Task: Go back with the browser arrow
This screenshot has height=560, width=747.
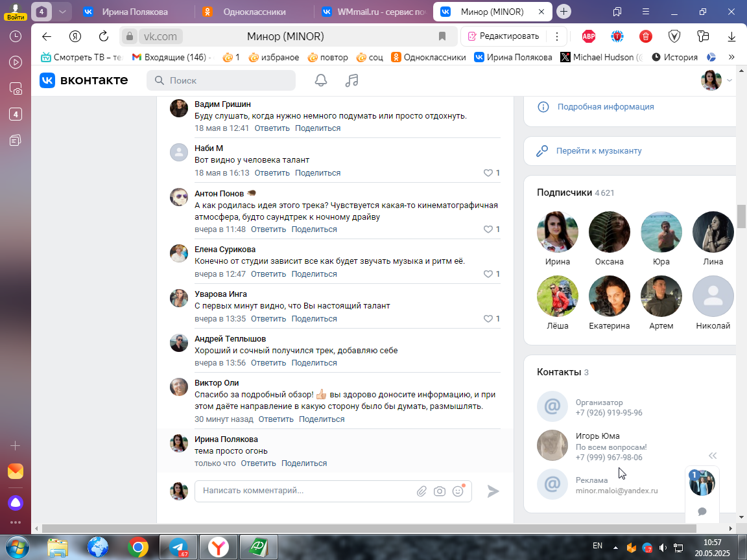Action: coord(46,36)
